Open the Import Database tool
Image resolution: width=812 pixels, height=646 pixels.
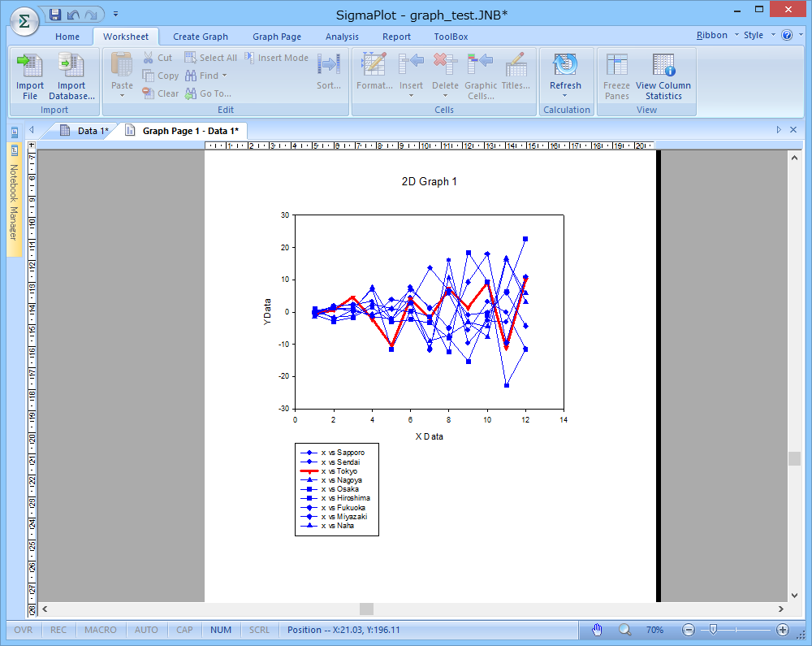point(71,67)
